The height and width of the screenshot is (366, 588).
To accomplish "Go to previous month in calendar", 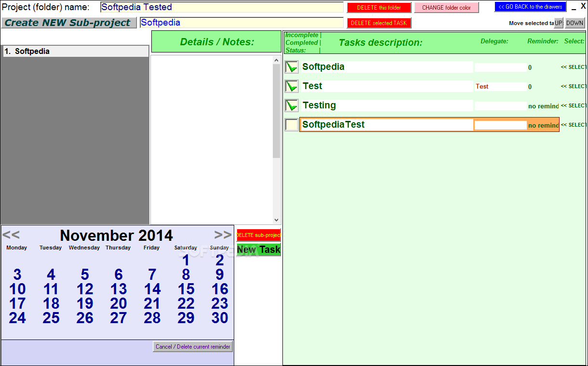I will [x=11, y=235].
